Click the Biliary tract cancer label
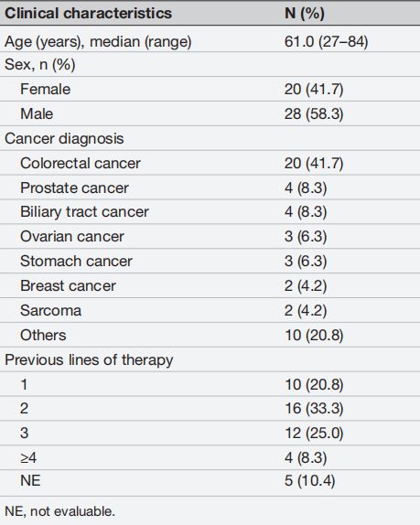 point(84,212)
